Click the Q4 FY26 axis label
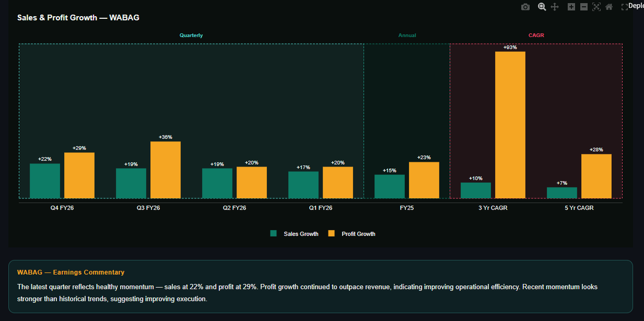644x321 pixels. pos(62,208)
